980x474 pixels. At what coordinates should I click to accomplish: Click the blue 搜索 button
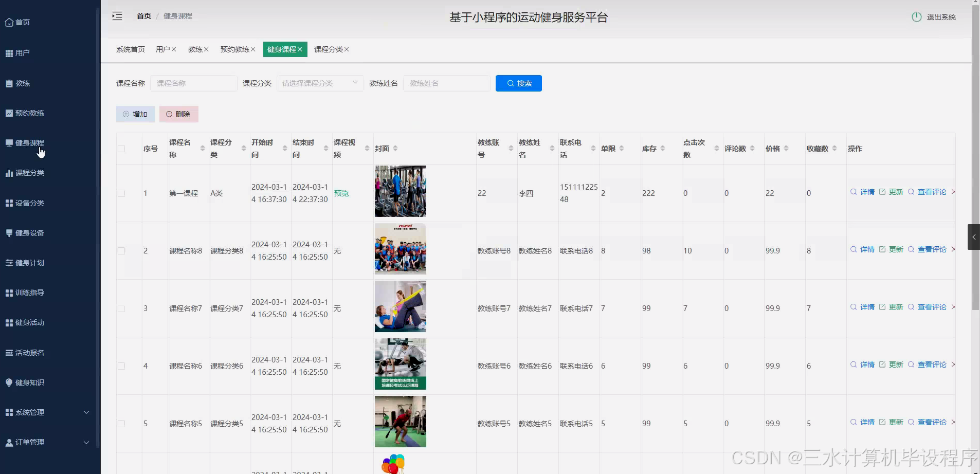[x=518, y=83]
